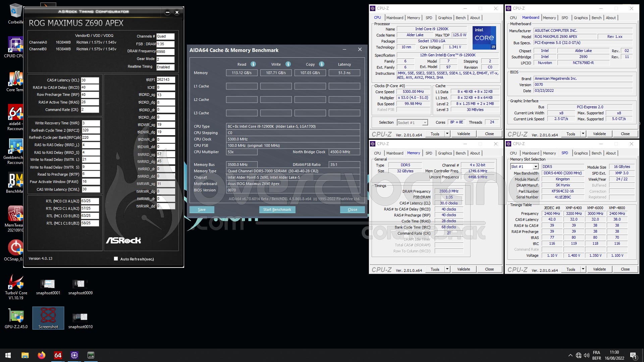
Task: Open File Explorer from the taskbar
Action: pos(25,355)
